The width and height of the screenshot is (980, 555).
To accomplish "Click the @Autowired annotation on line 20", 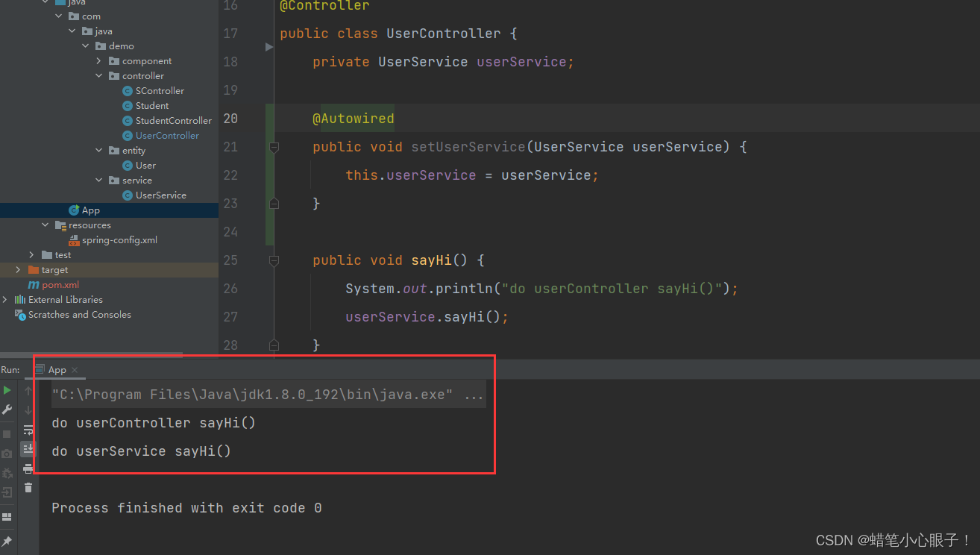I will tap(353, 119).
